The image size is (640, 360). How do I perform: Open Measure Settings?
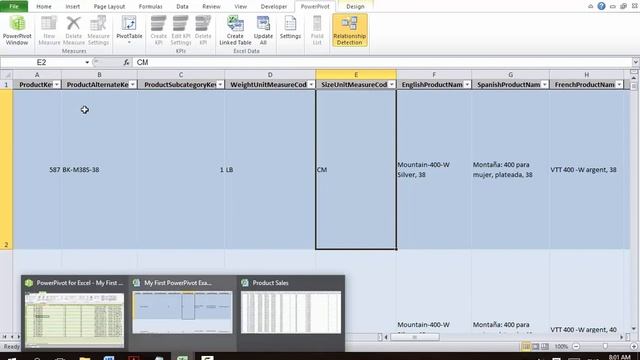point(98,30)
